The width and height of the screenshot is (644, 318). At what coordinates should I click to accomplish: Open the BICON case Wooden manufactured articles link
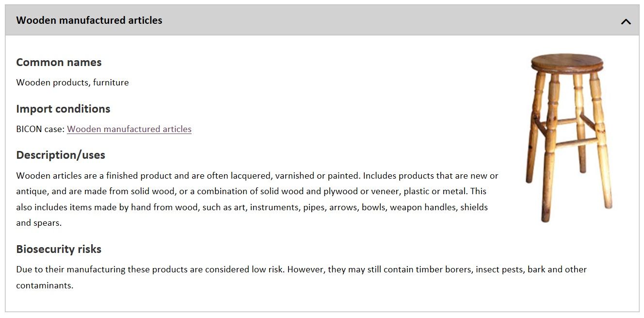(129, 129)
